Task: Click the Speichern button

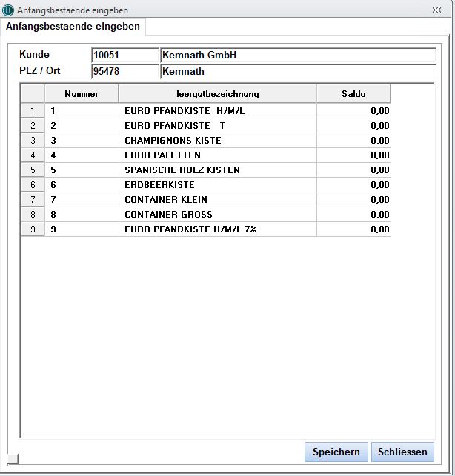Action: click(336, 452)
